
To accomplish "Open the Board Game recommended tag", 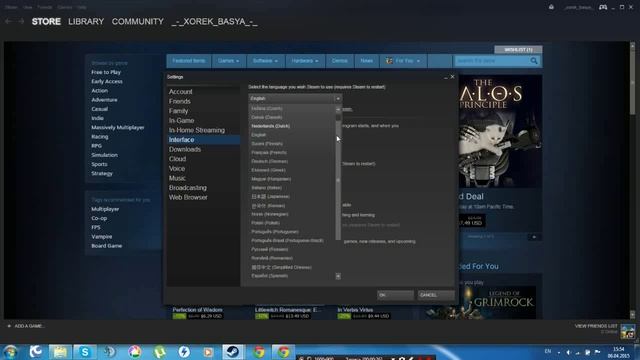I will (107, 246).
